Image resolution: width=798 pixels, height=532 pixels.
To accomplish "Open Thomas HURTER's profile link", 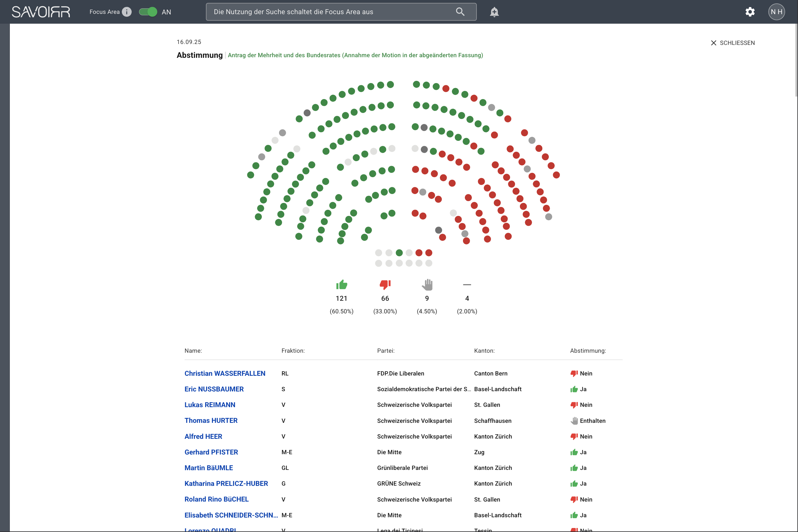I will pos(211,420).
